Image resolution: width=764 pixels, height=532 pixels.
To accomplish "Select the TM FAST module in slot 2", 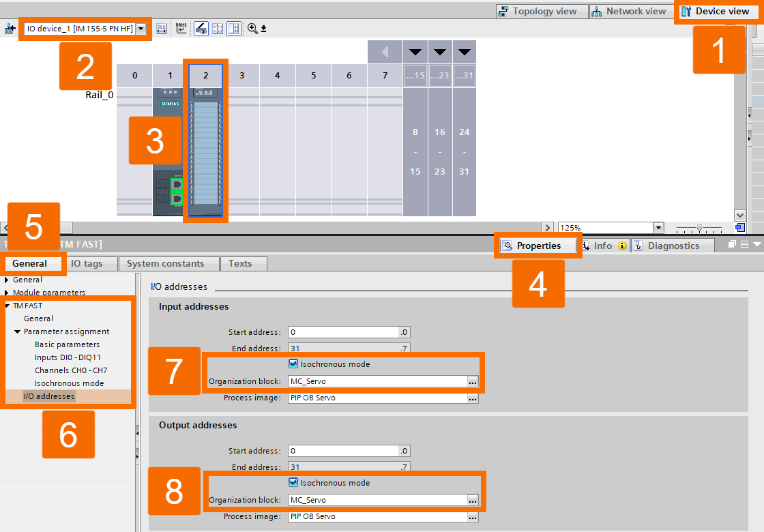I will click(x=205, y=151).
